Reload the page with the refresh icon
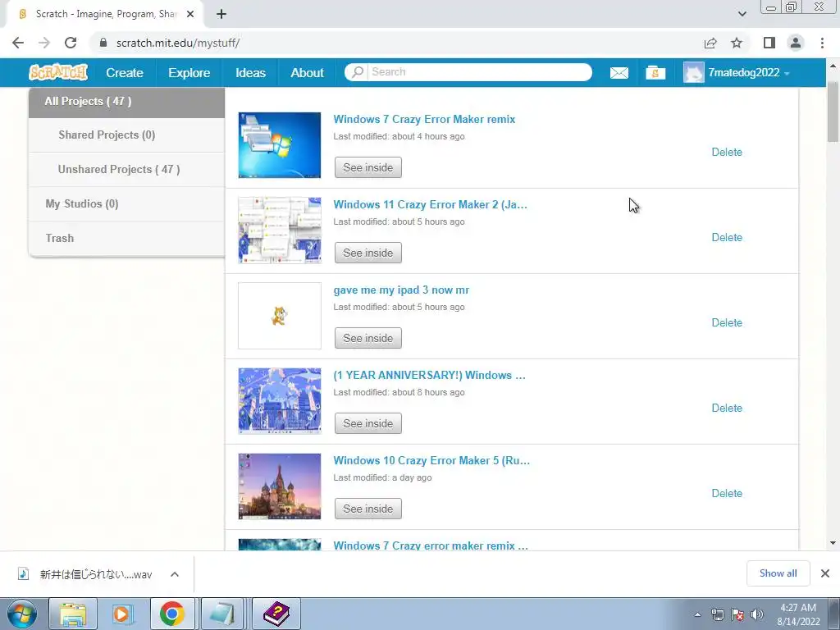 pyautogui.click(x=71, y=43)
